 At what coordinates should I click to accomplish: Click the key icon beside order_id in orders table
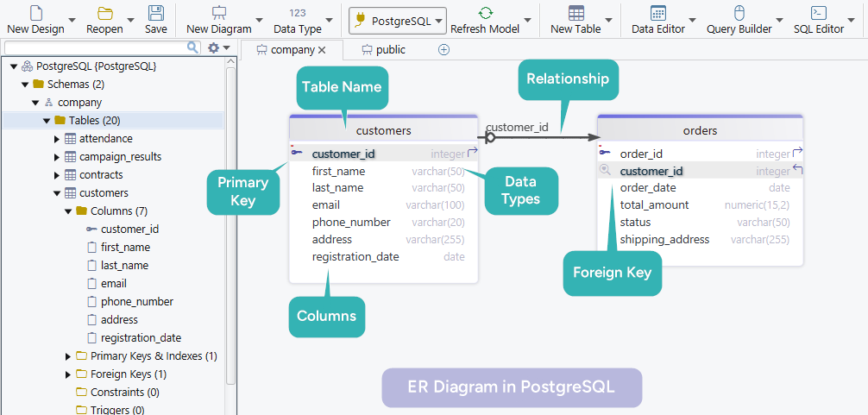click(605, 153)
